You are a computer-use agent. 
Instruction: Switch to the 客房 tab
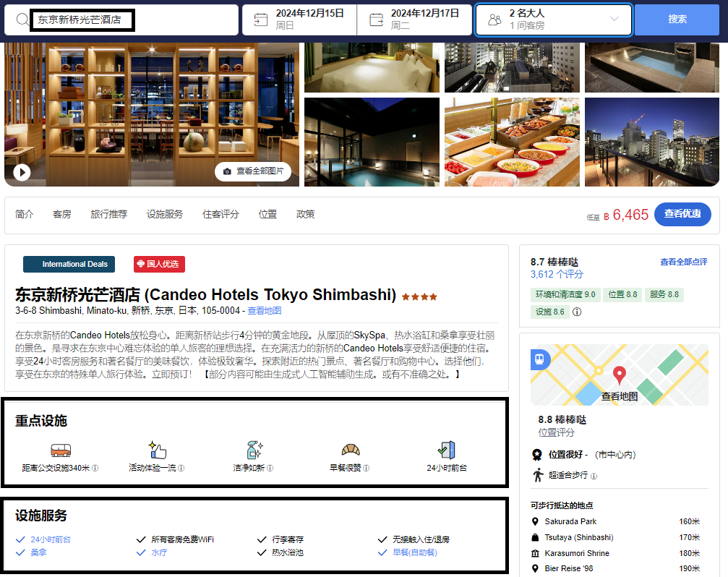click(61, 214)
